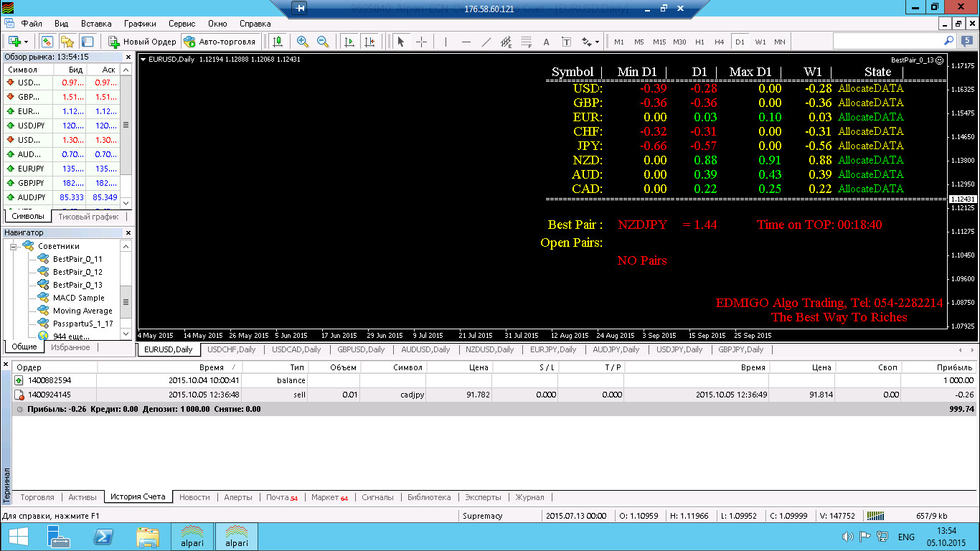Open new chart dropdown arrow

tap(25, 42)
